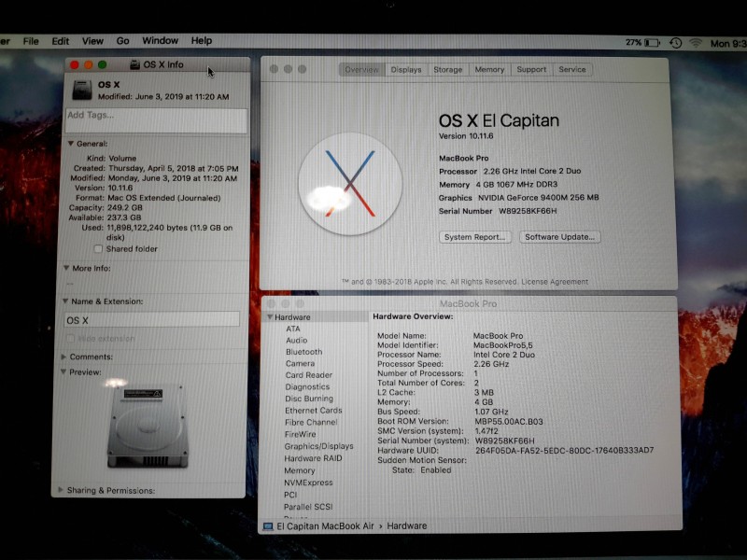The height and width of the screenshot is (560, 747).
Task: Select the Overview tab
Action: click(361, 69)
